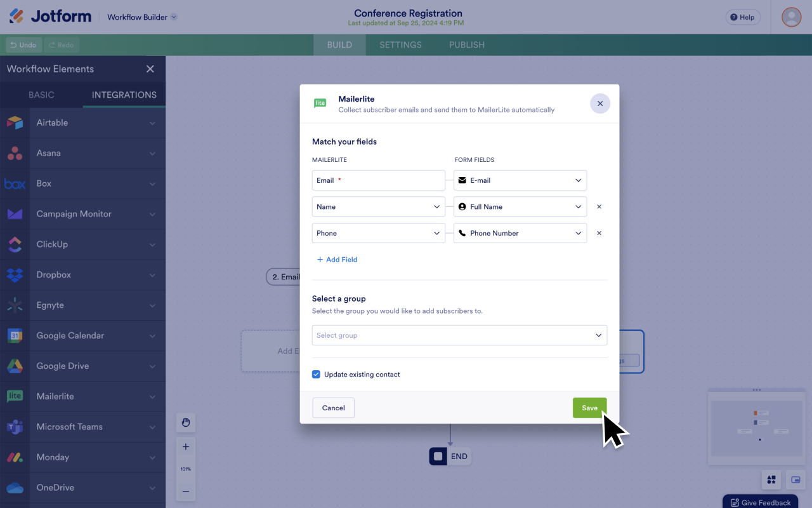The width and height of the screenshot is (812, 508).
Task: Remove the Name field mapping
Action: point(599,207)
